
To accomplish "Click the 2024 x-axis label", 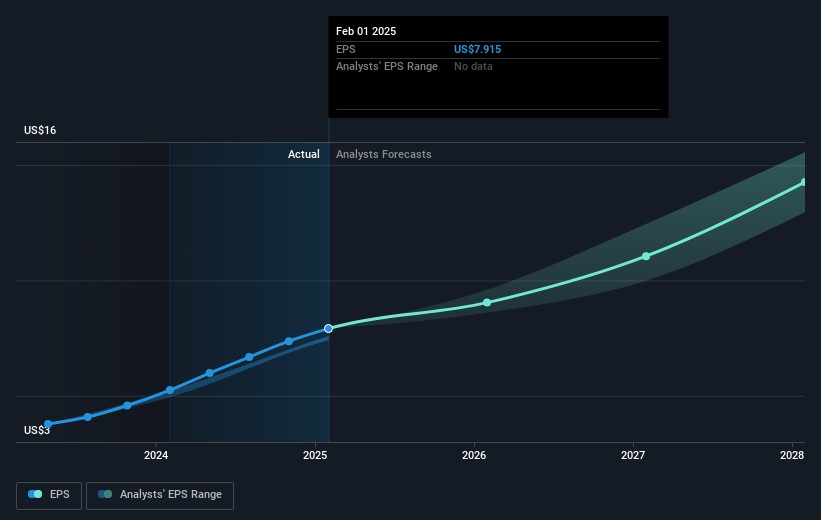I will tap(156, 457).
